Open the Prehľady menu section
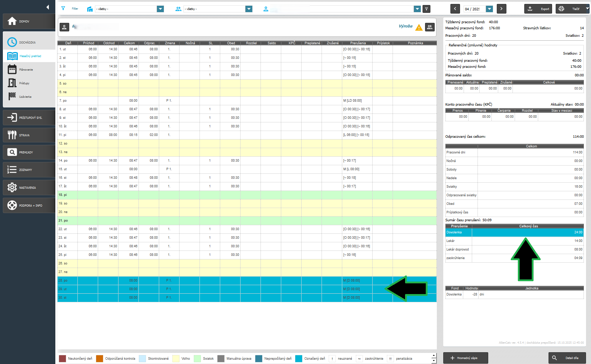The width and height of the screenshot is (591, 364). tap(29, 152)
